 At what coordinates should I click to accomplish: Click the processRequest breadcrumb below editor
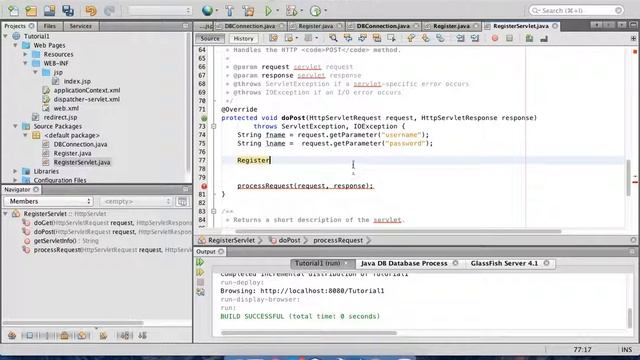point(338,240)
